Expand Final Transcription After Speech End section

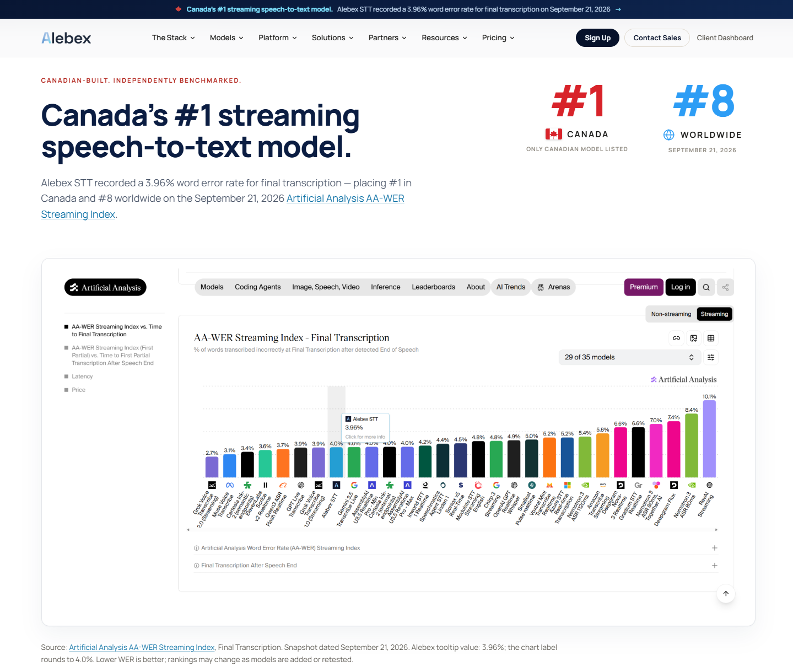[456, 566]
